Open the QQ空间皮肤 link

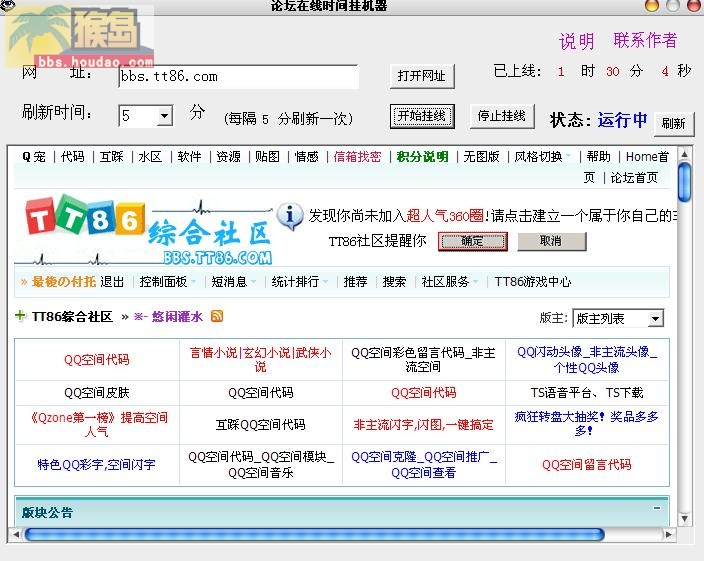[97, 393]
